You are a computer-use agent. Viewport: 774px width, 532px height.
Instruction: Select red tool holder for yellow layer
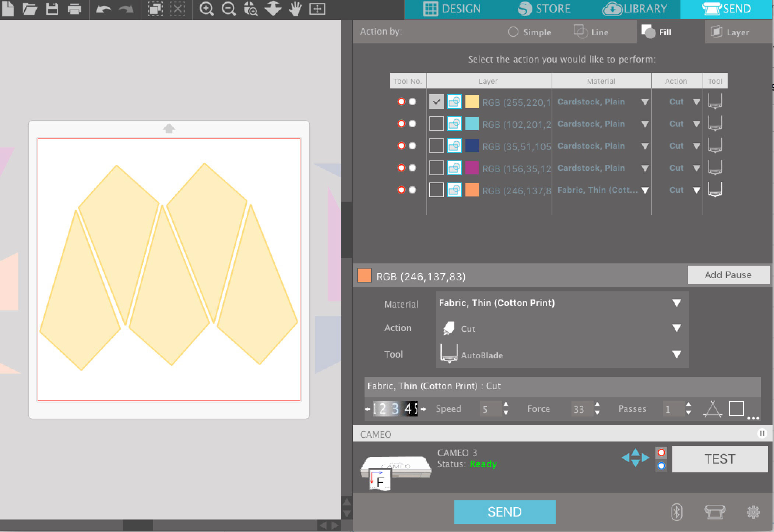[401, 102]
